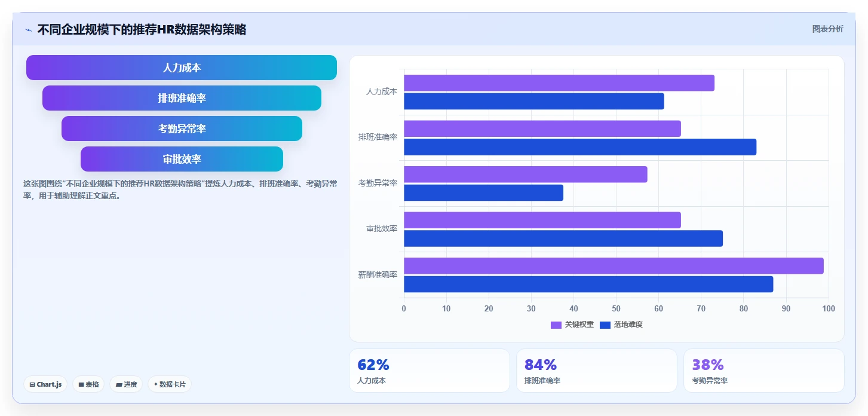Click the x-axis value 100
Screen dimensions: 868x416
coord(829,308)
